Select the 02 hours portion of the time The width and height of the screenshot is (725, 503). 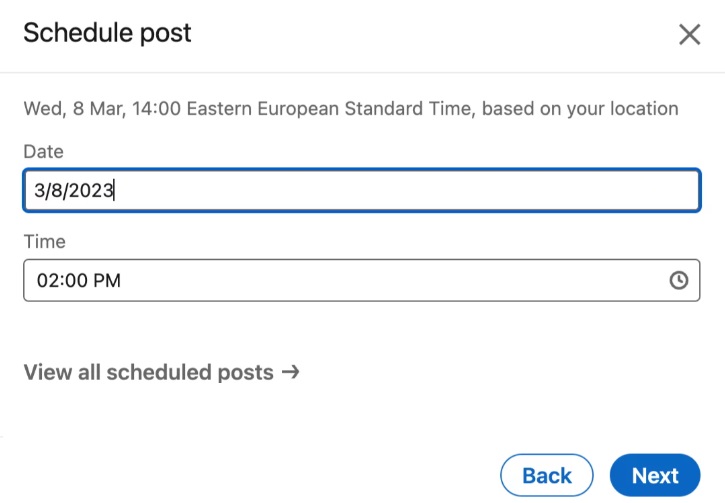[x=46, y=281]
